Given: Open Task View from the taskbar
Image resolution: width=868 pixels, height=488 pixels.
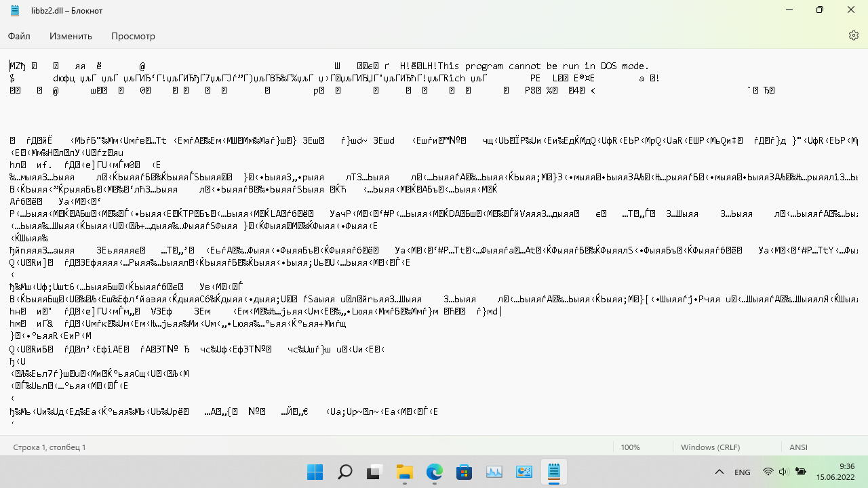Looking at the screenshot, I should [374, 472].
